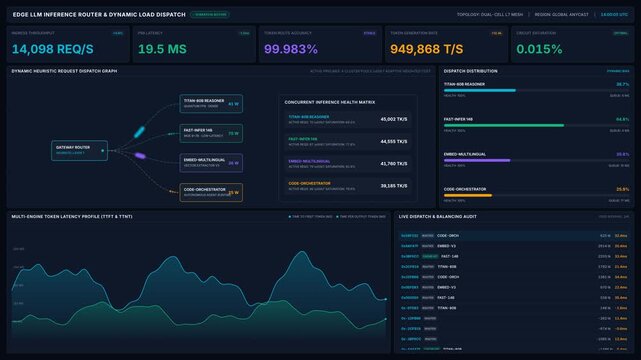Select the Titan-60B Reasoner graph node
Image resolution: width=641 pixels, height=360 pixels.
pyautogui.click(x=211, y=103)
